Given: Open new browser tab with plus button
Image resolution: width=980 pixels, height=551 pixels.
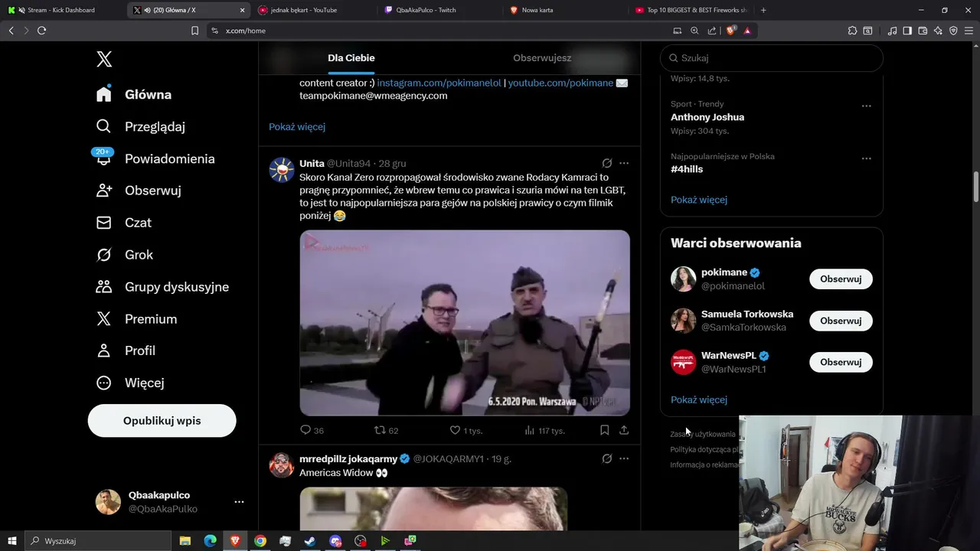Looking at the screenshot, I should pos(763,10).
